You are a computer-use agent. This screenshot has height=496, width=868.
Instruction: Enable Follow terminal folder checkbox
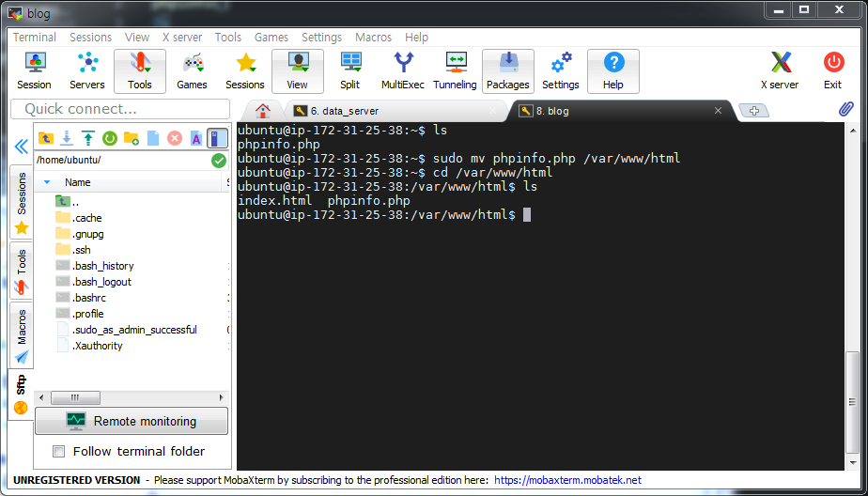coord(58,451)
